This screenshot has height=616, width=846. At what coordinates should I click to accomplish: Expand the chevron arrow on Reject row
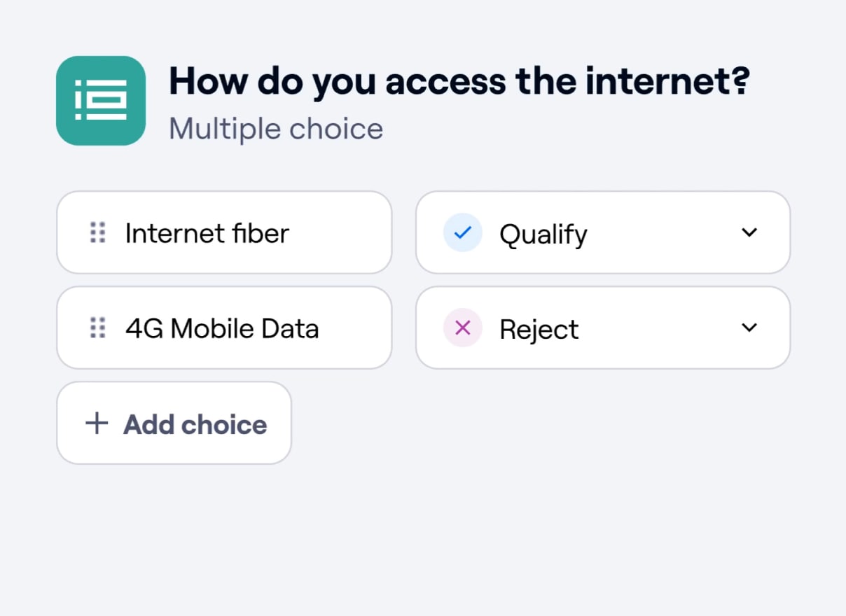(749, 328)
